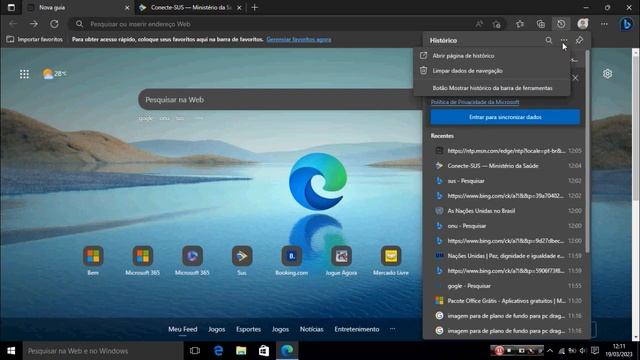Launch legacy Edge from taskbar
The width and height of the screenshot is (640, 360).
coord(218,351)
